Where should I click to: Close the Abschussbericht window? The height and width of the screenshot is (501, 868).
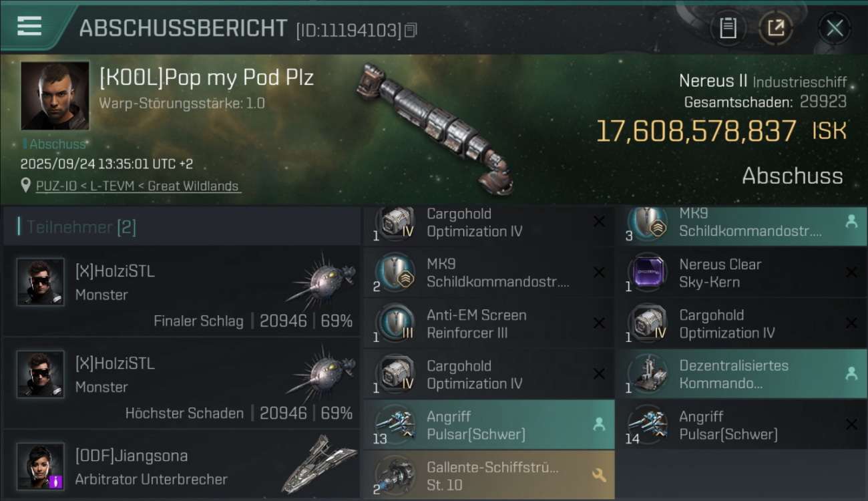pos(835,28)
